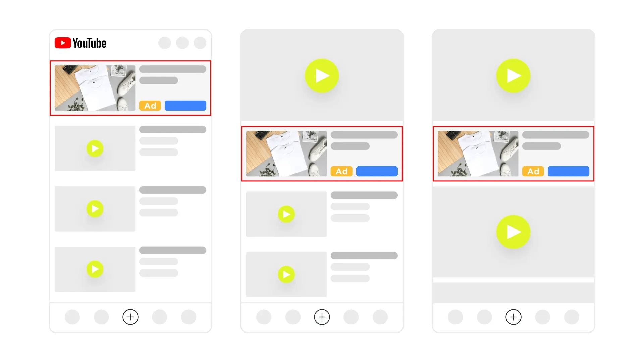Viewport: 644px width, 362px height.
Task: Click the Ad badge on third screen
Action: coord(533,171)
